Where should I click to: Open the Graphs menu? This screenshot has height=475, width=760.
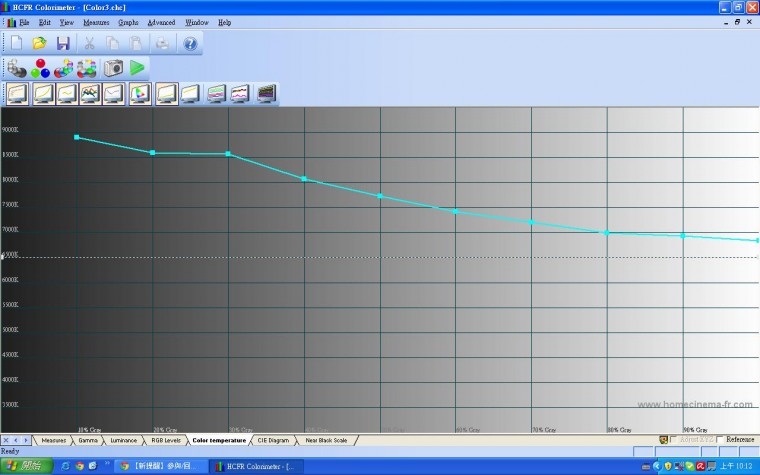[128, 22]
